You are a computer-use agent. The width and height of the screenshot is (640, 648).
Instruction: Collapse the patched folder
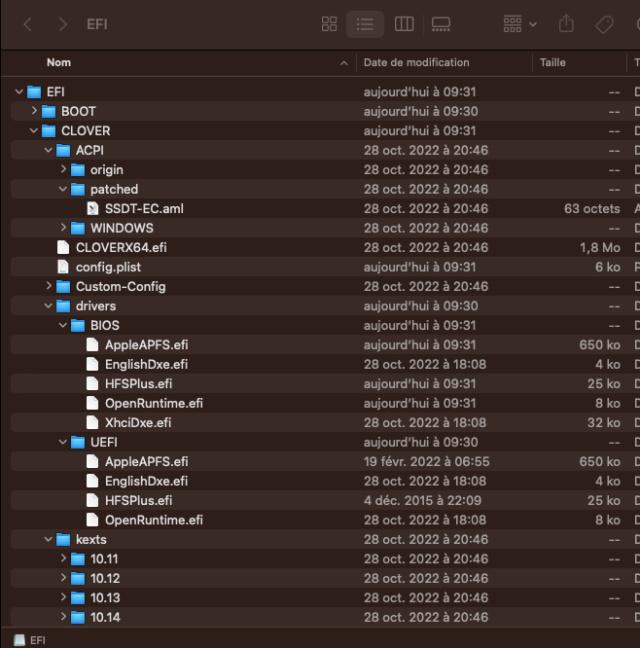point(63,189)
